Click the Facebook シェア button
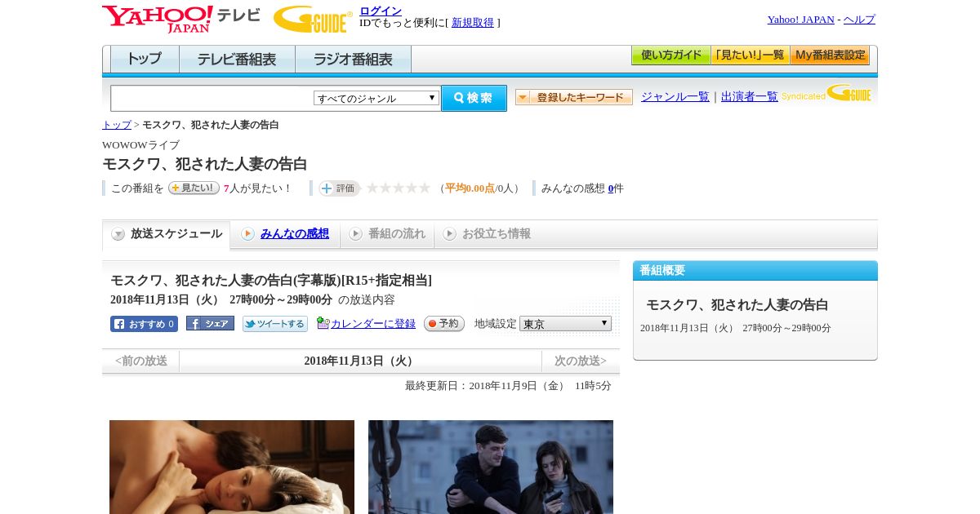This screenshot has height=514, width=980. (210, 323)
